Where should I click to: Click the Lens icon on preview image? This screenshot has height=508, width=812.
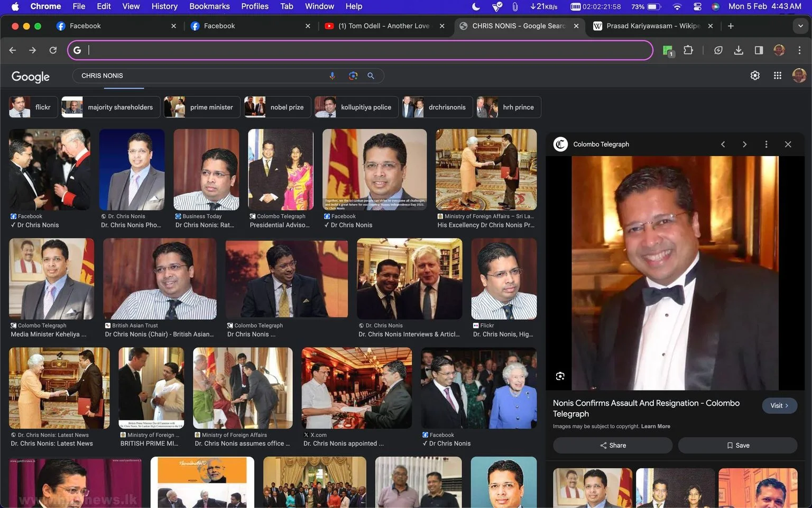(560, 376)
